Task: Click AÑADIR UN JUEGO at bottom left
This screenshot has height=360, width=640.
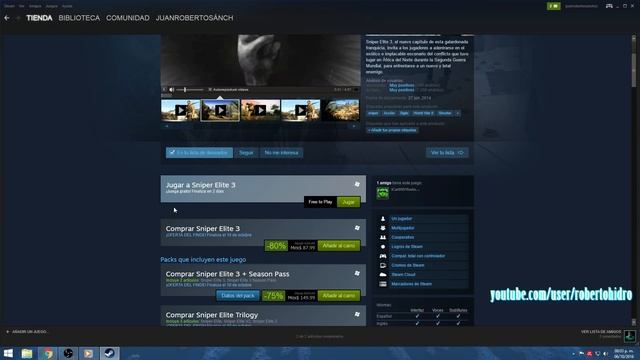Action: click(27, 332)
